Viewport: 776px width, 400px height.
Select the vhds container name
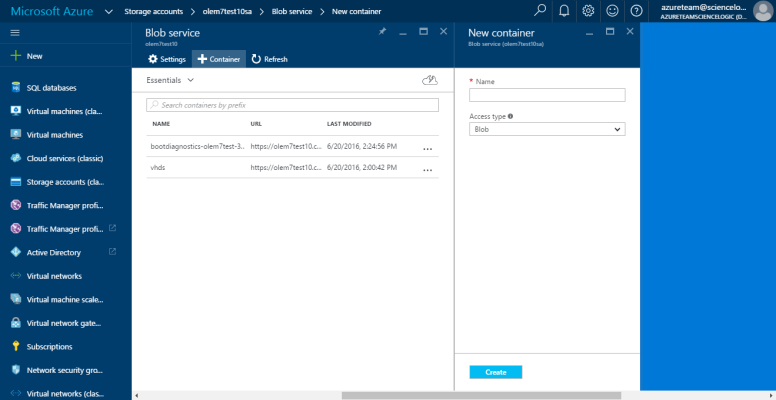pos(158,168)
